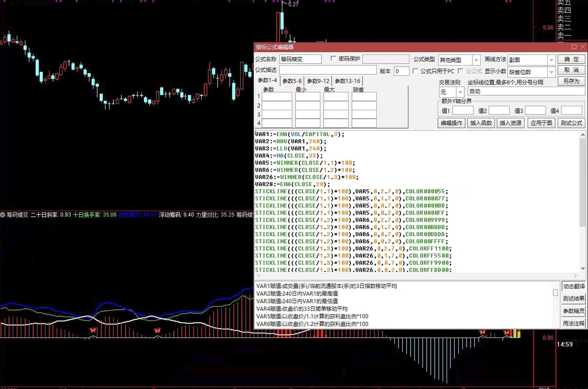Click the 5.27 high price label on chart
Screen dimensions: 588x389
click(293, 4)
